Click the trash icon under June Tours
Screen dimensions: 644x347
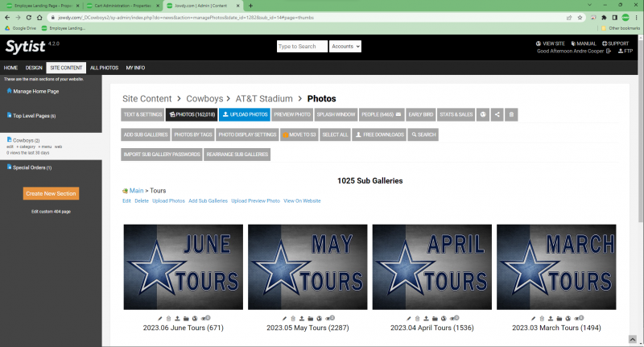coord(168,318)
